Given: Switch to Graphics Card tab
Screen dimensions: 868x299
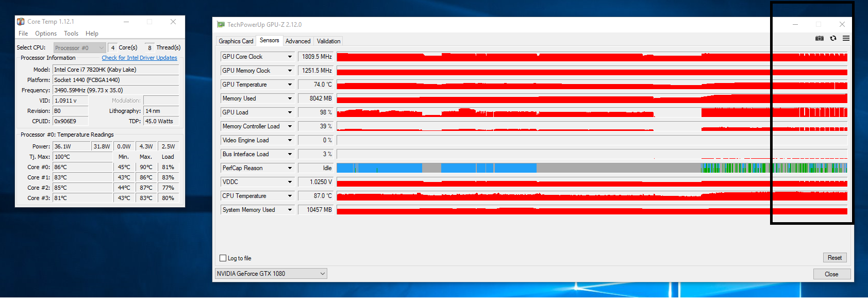Looking at the screenshot, I should point(236,41).
